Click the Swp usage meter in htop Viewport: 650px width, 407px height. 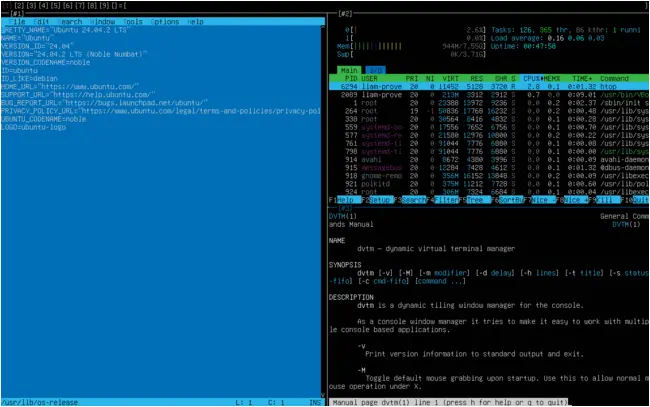(411, 54)
